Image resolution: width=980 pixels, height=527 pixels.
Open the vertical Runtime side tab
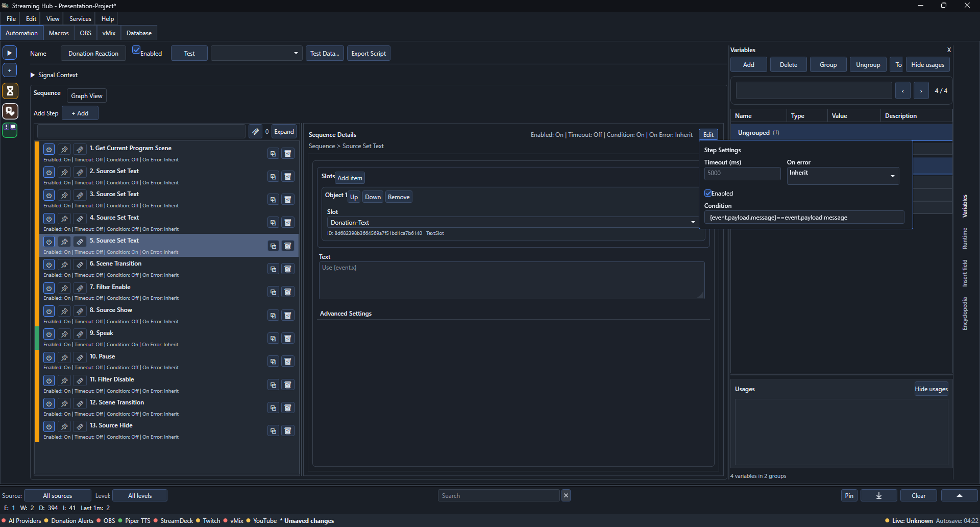pyautogui.click(x=965, y=238)
